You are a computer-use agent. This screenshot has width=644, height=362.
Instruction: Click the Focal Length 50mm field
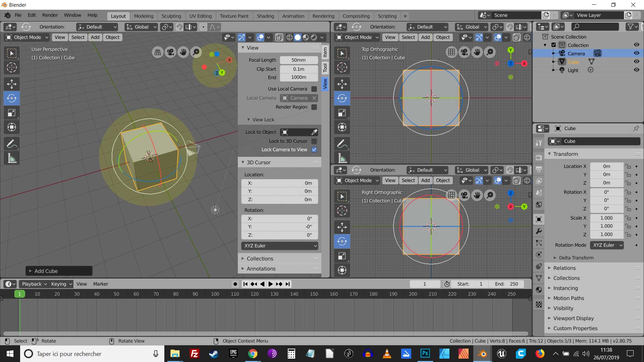pyautogui.click(x=298, y=60)
